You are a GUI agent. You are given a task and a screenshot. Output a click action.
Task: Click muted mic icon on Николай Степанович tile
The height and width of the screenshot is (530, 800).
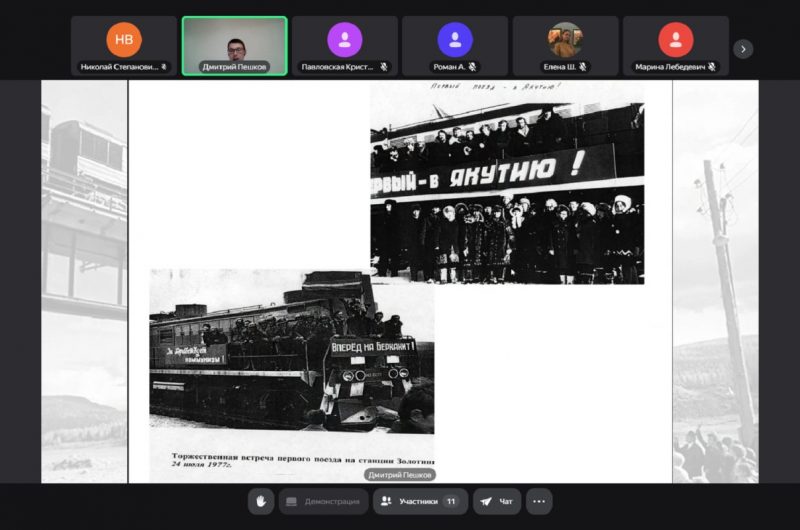(x=164, y=67)
